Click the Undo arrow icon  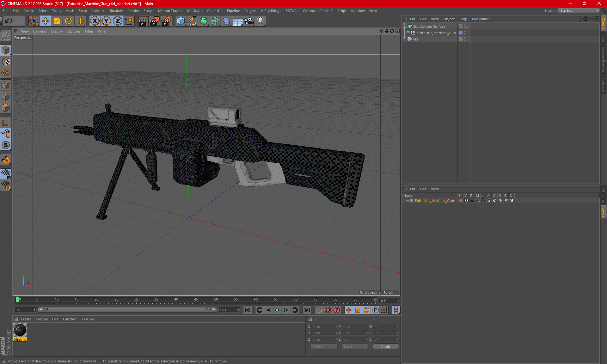pyautogui.click(x=9, y=21)
